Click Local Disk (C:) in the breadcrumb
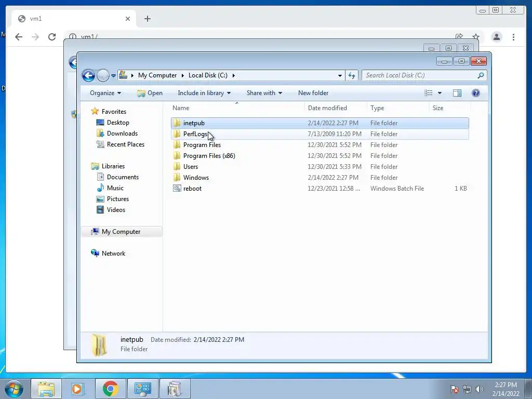 208,75
